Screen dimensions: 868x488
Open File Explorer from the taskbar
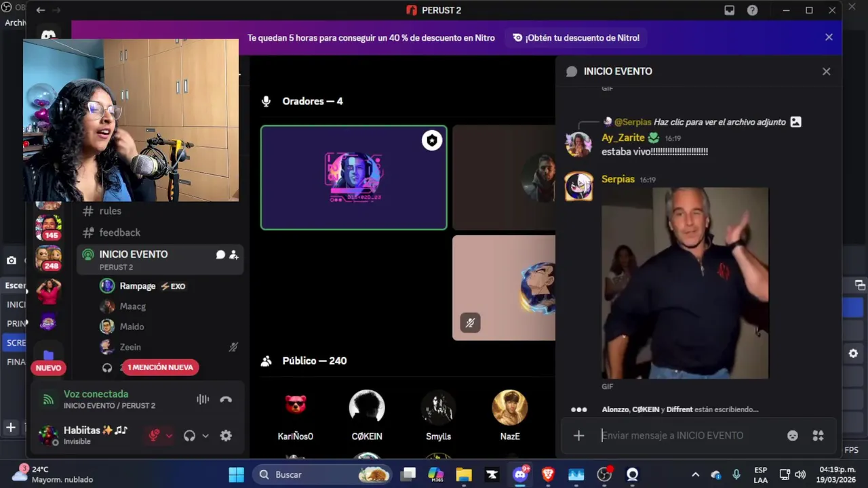coord(464,474)
